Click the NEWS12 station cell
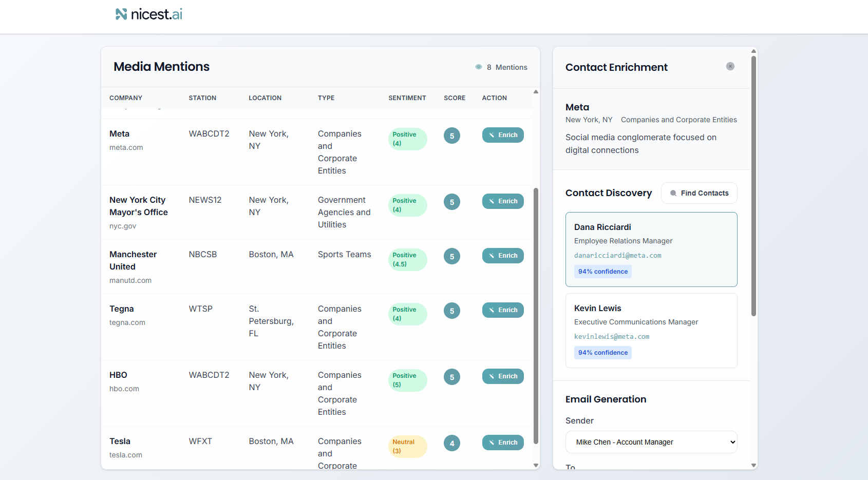The height and width of the screenshot is (480, 868). click(205, 200)
